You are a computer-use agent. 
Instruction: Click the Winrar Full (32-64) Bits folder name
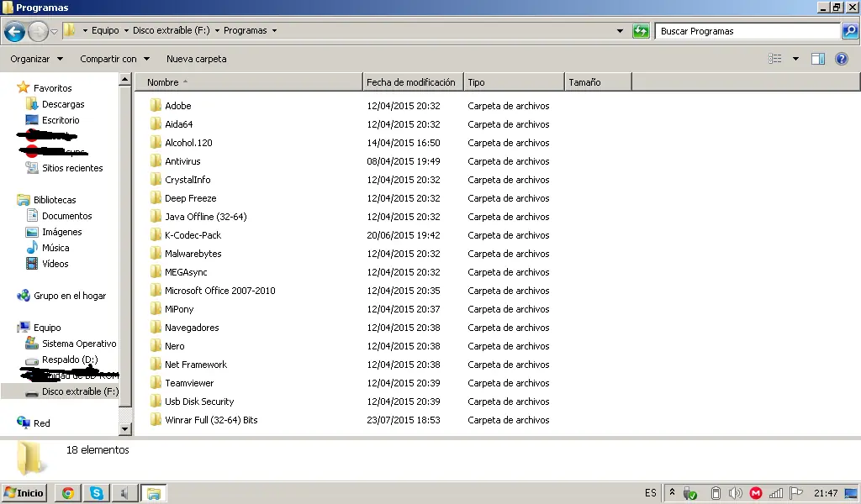point(211,420)
